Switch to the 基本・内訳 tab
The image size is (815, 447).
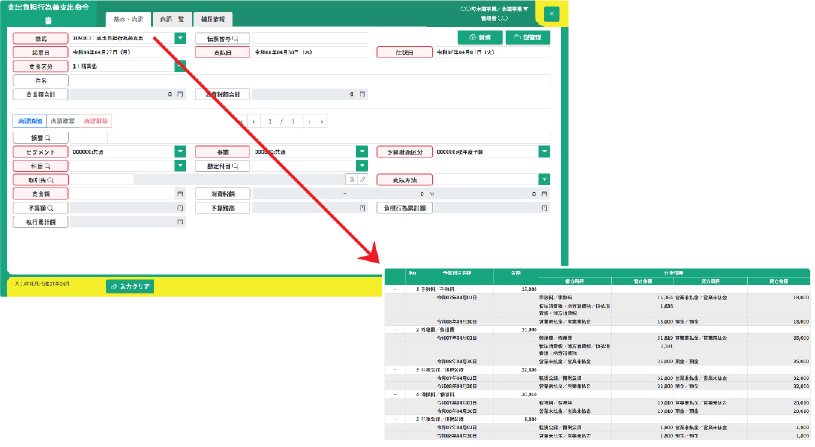pos(128,19)
